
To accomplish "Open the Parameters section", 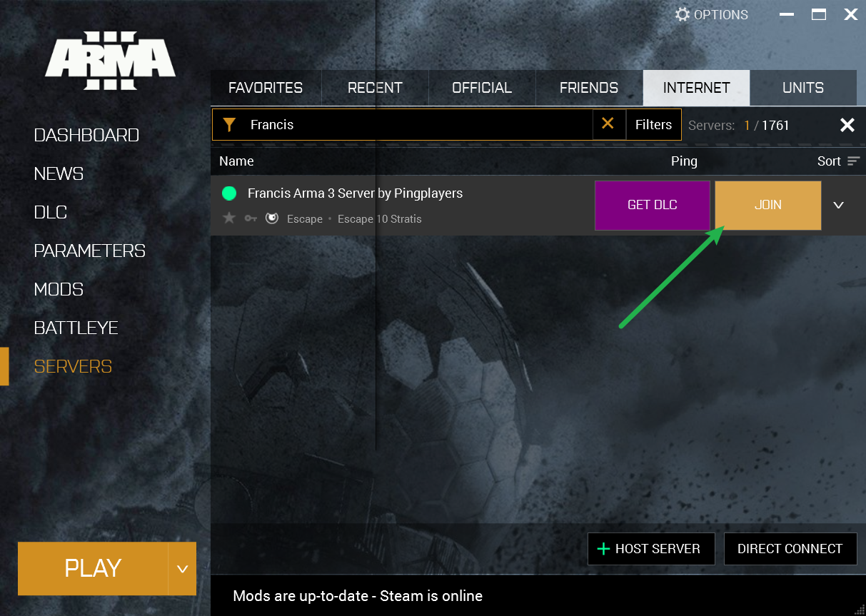I will [89, 251].
